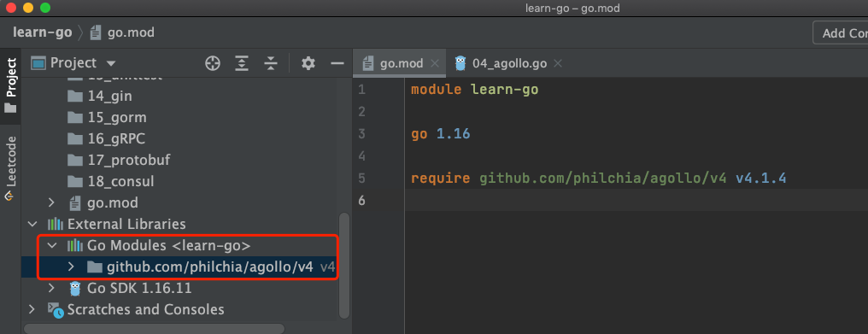Click the locate/select opened file target icon

pyautogui.click(x=213, y=63)
